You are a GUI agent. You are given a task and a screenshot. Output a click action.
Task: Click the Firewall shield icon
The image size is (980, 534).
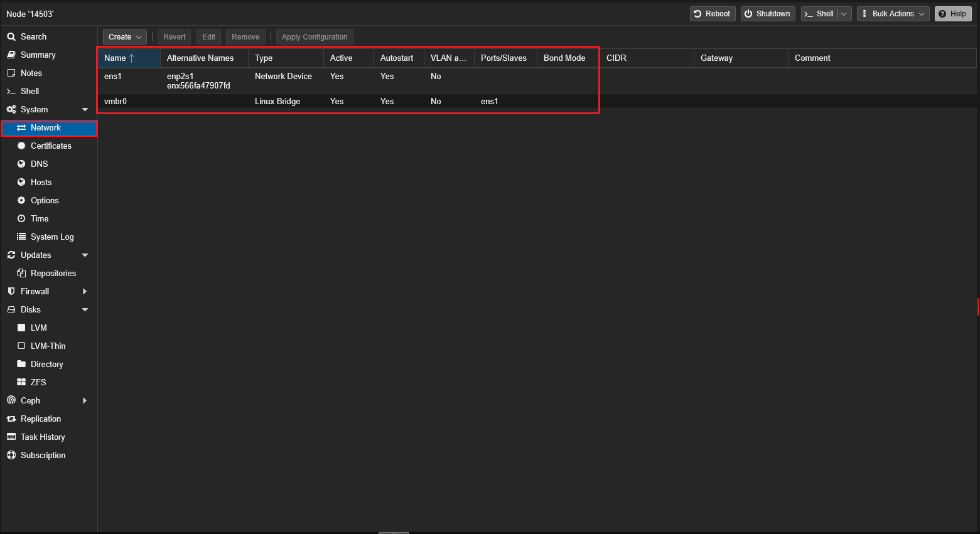pyautogui.click(x=11, y=291)
